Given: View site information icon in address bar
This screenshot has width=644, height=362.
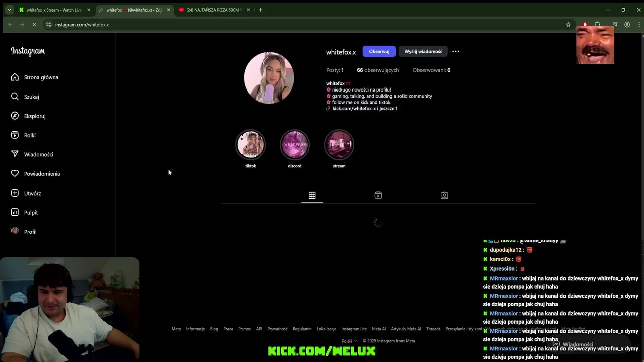Looking at the screenshot, I should pos(48,24).
